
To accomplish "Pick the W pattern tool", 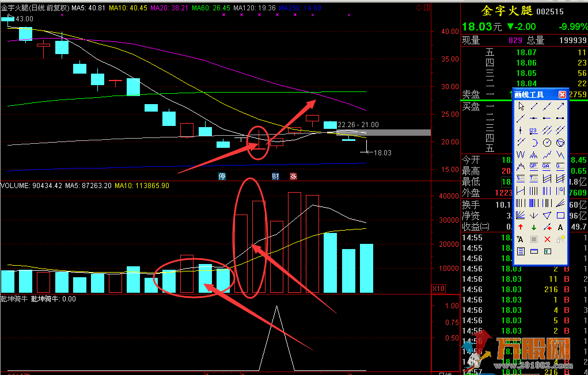I will coord(521,154).
